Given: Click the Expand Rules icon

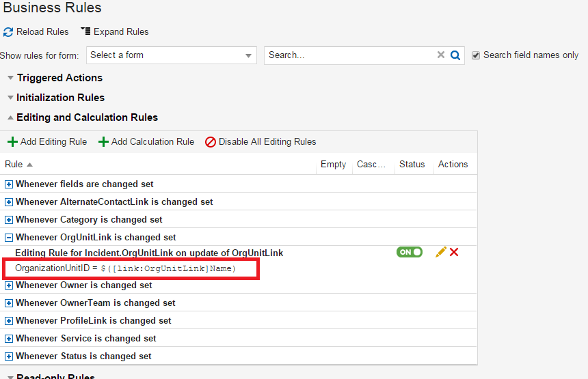Looking at the screenshot, I should (x=85, y=31).
